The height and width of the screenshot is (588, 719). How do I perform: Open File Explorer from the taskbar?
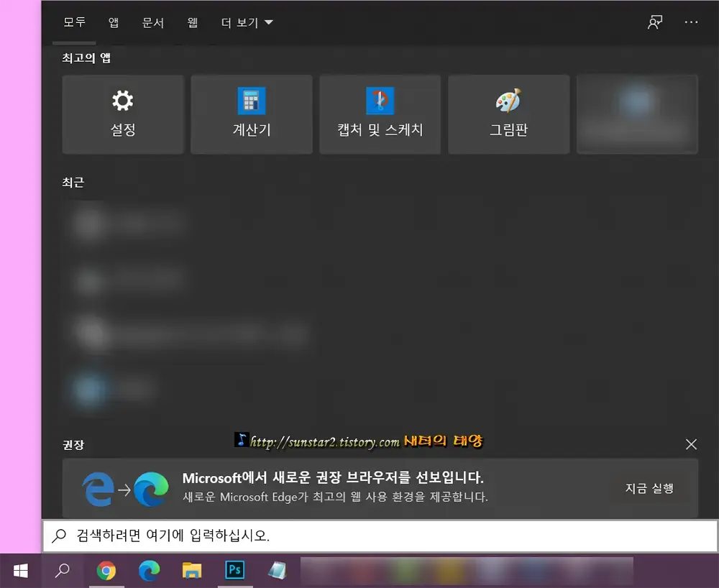tap(191, 570)
